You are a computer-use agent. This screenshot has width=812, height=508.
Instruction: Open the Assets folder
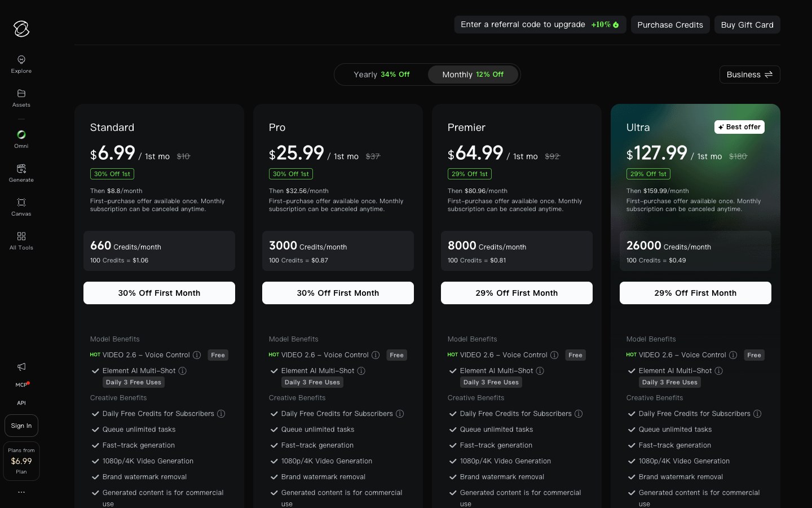[21, 98]
